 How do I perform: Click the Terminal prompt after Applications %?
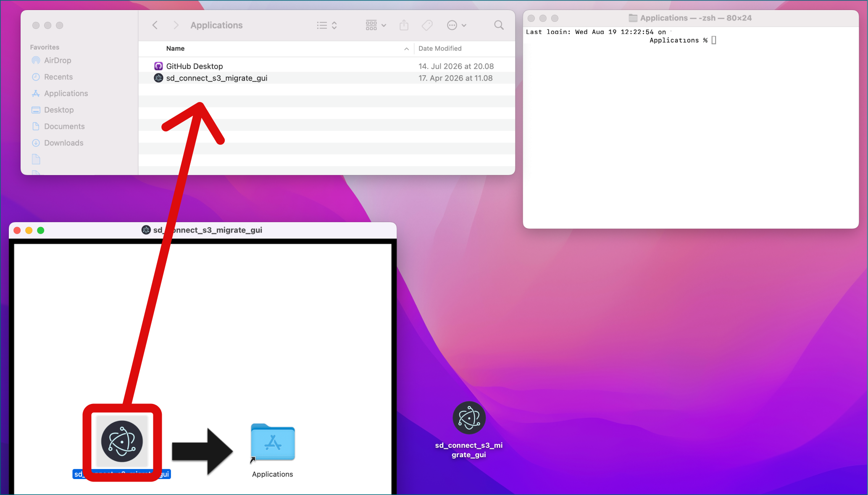click(x=713, y=40)
